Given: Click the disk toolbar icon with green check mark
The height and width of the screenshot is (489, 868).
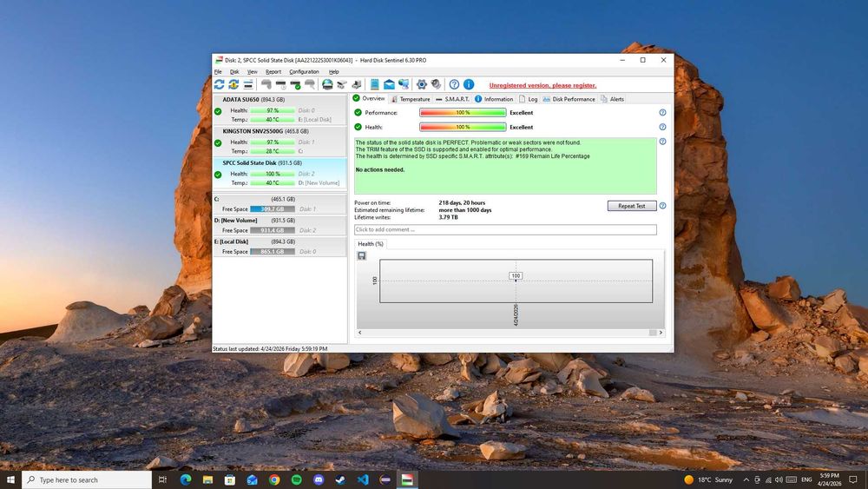Looking at the screenshot, I should tap(296, 84).
